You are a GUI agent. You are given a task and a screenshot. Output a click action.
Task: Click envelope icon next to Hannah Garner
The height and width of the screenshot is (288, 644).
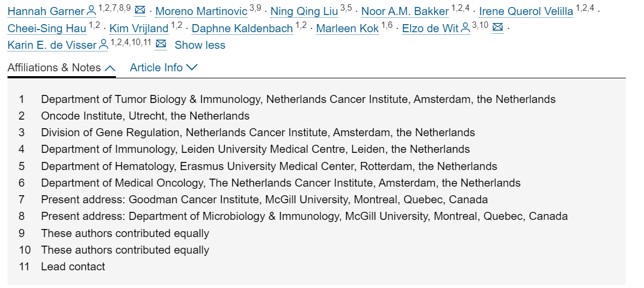(x=140, y=11)
